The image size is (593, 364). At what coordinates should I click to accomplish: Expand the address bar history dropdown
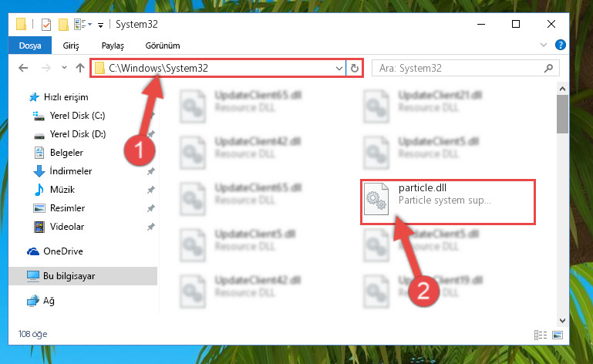point(339,69)
